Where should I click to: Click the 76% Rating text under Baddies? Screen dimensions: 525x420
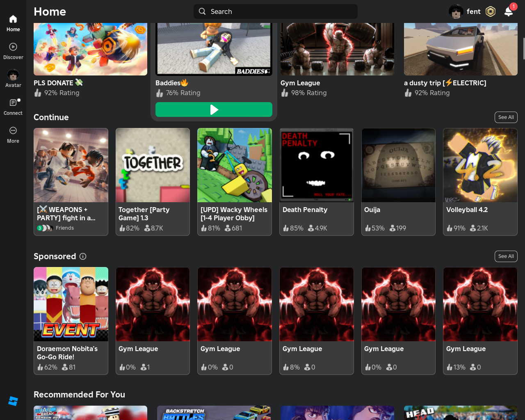(183, 93)
